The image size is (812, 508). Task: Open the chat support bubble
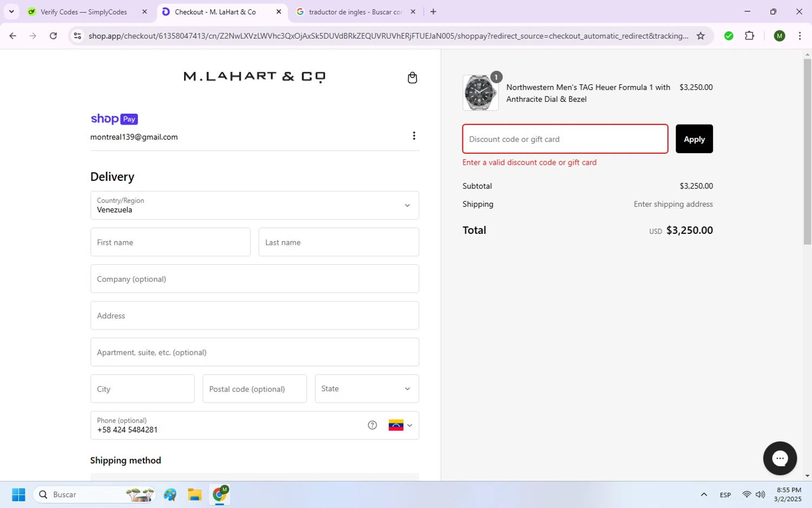(780, 458)
